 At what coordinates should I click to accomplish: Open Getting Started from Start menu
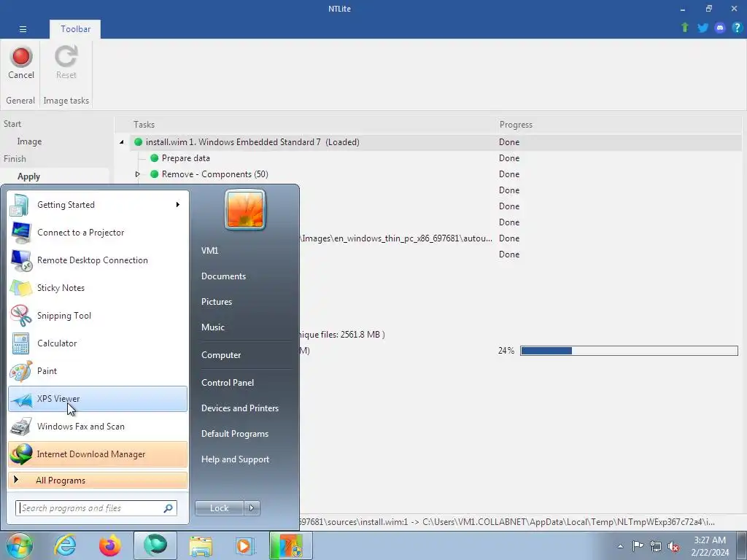[98, 205]
